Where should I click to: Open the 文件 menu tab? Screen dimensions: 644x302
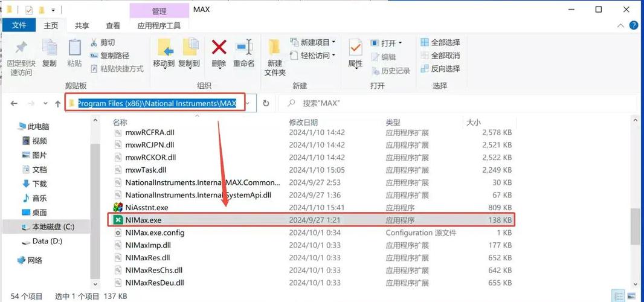pyautogui.click(x=19, y=25)
